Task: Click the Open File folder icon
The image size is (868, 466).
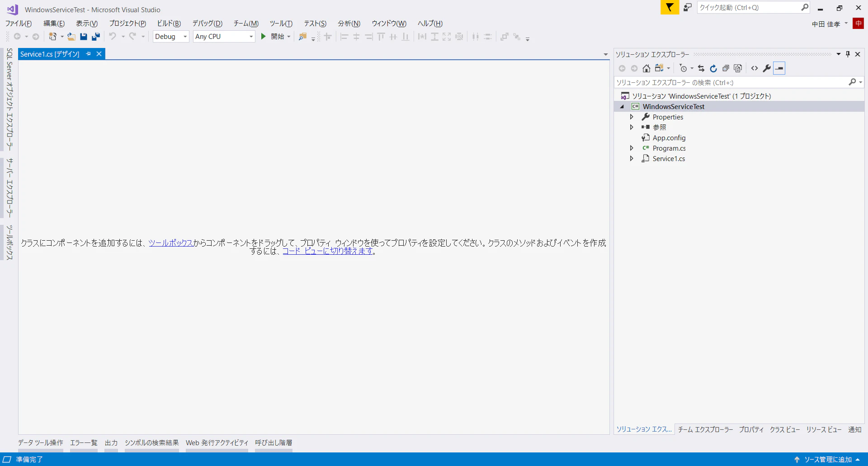Action: tap(71, 37)
